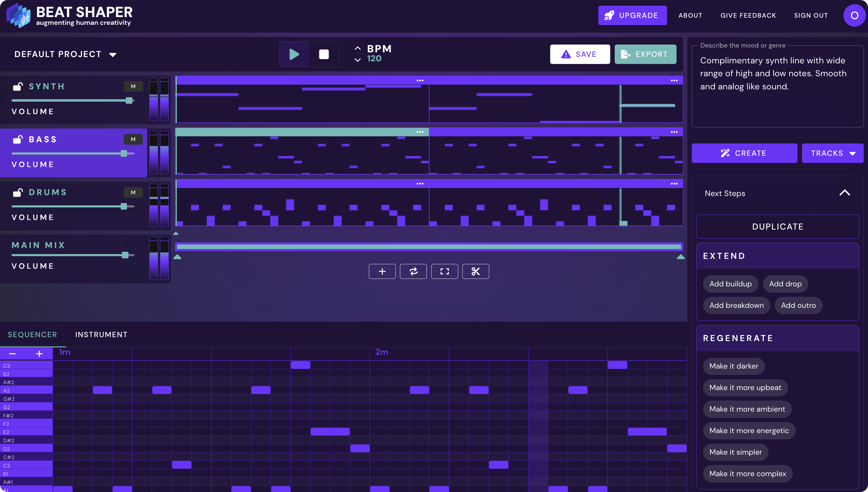Select Add outro option
This screenshot has width=868, height=492.
pos(798,305)
